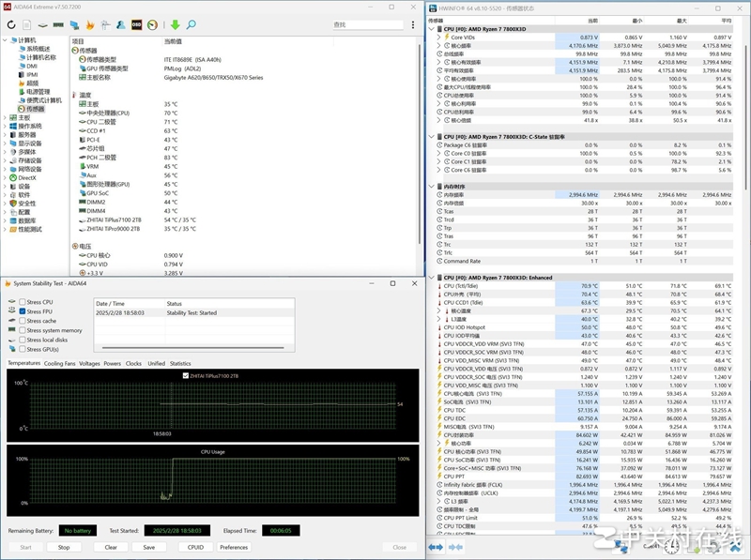Switch to the Cooling Fans tab
This screenshot has width=751, height=560.
pyautogui.click(x=60, y=363)
